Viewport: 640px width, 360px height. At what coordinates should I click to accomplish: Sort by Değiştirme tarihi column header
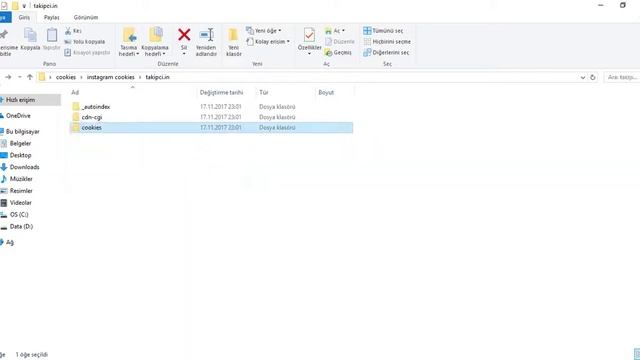221,93
